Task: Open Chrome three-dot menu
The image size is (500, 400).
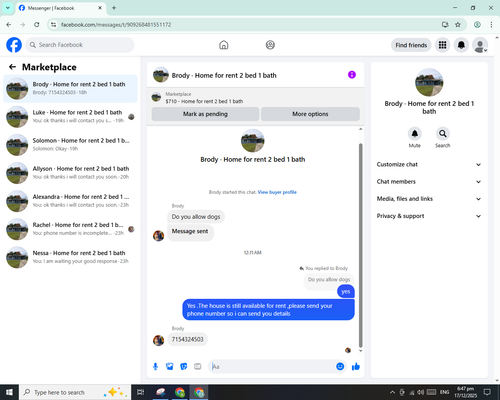Action: [491, 25]
